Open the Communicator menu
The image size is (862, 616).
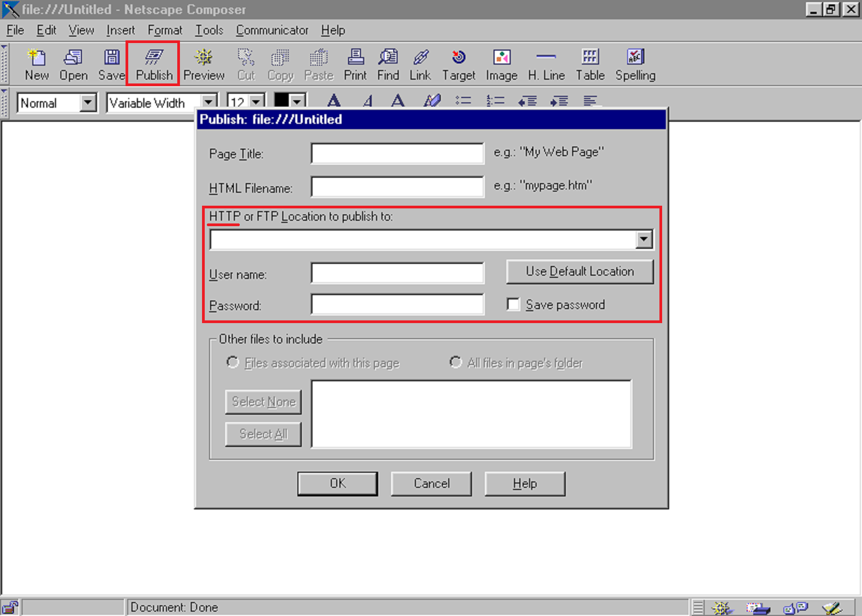coord(272,30)
